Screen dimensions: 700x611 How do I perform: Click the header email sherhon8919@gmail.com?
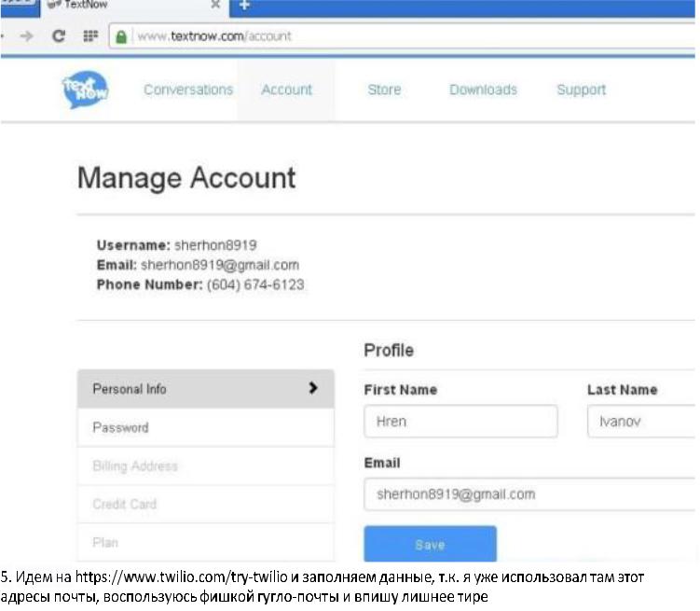point(220,265)
